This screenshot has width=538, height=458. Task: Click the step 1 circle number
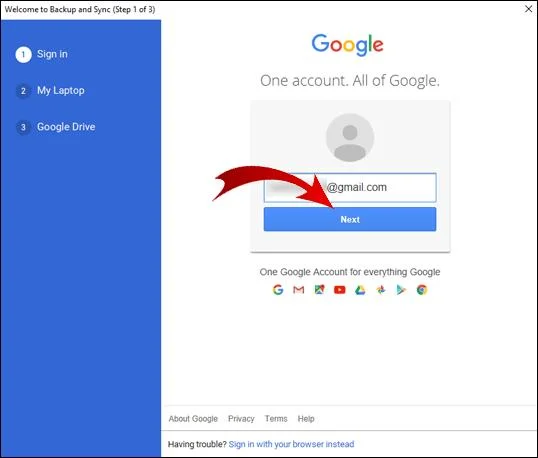(23, 55)
